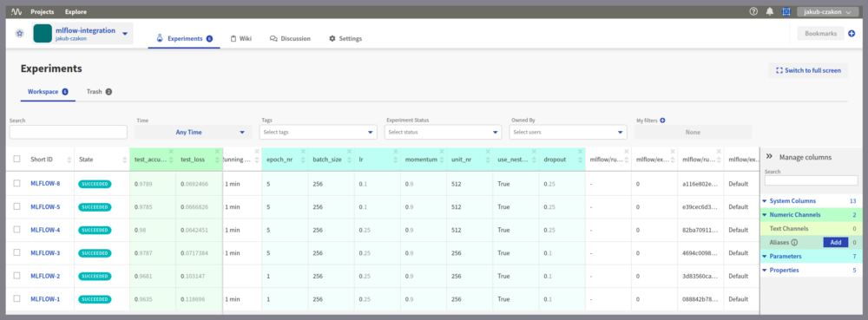
Task: Add a bookmark with the plus icon
Action: pyautogui.click(x=852, y=34)
